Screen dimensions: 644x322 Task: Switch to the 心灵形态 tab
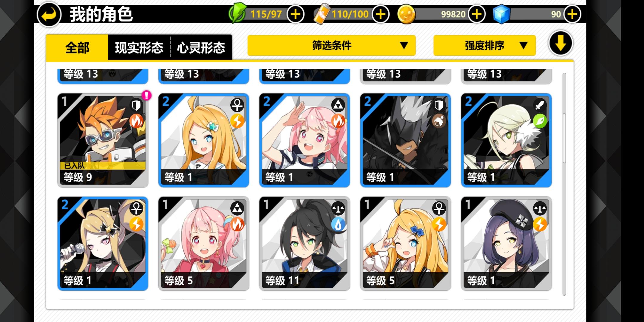(201, 47)
